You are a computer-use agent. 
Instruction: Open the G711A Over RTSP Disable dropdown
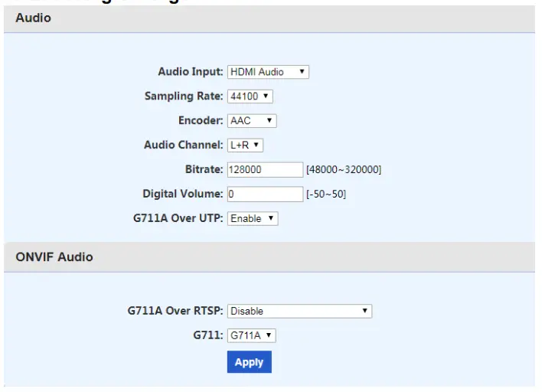click(299, 311)
